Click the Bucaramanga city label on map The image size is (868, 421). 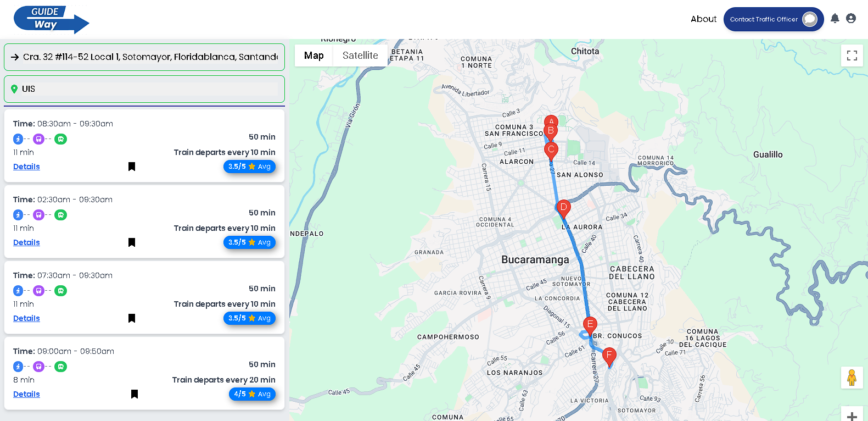pyautogui.click(x=535, y=260)
